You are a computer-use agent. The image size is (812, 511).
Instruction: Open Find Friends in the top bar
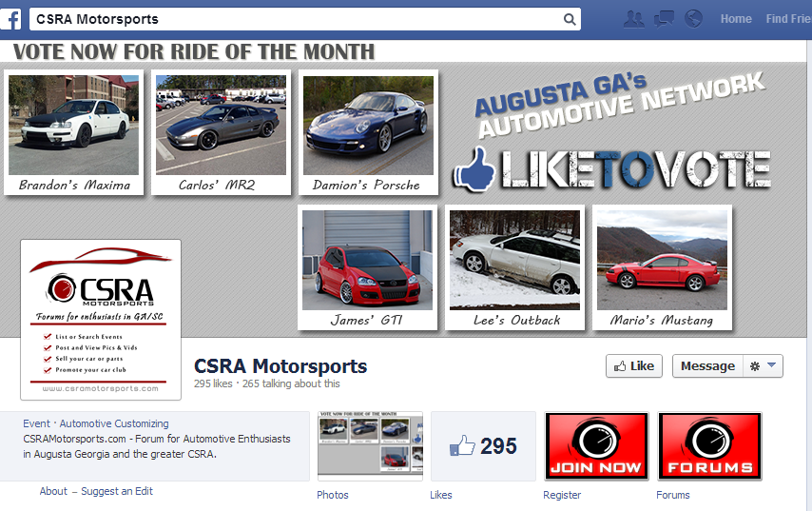pyautogui.click(x=788, y=19)
